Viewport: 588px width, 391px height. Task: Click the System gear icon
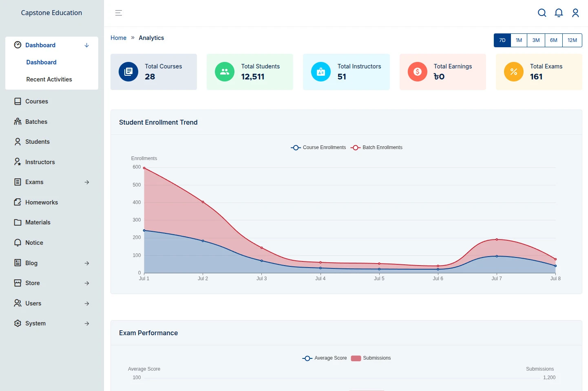(18, 323)
